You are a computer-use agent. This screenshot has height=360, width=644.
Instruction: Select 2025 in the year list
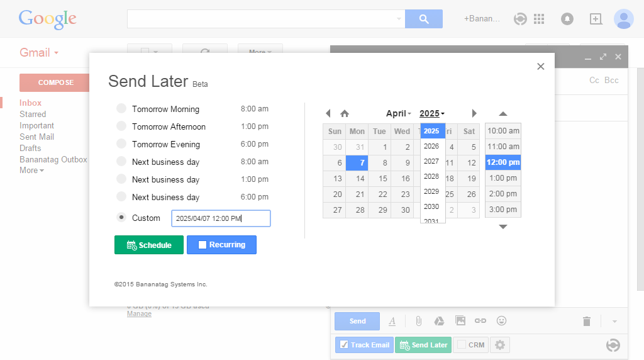(x=433, y=131)
